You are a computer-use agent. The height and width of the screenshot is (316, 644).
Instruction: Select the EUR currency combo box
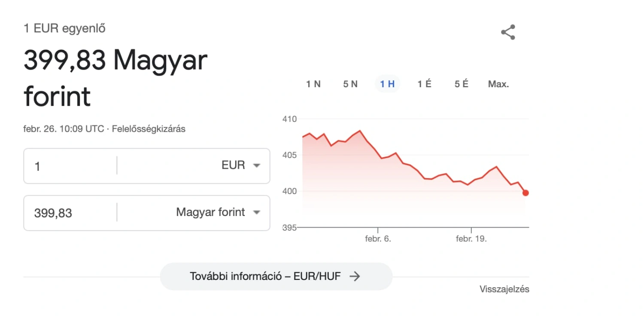point(193,166)
